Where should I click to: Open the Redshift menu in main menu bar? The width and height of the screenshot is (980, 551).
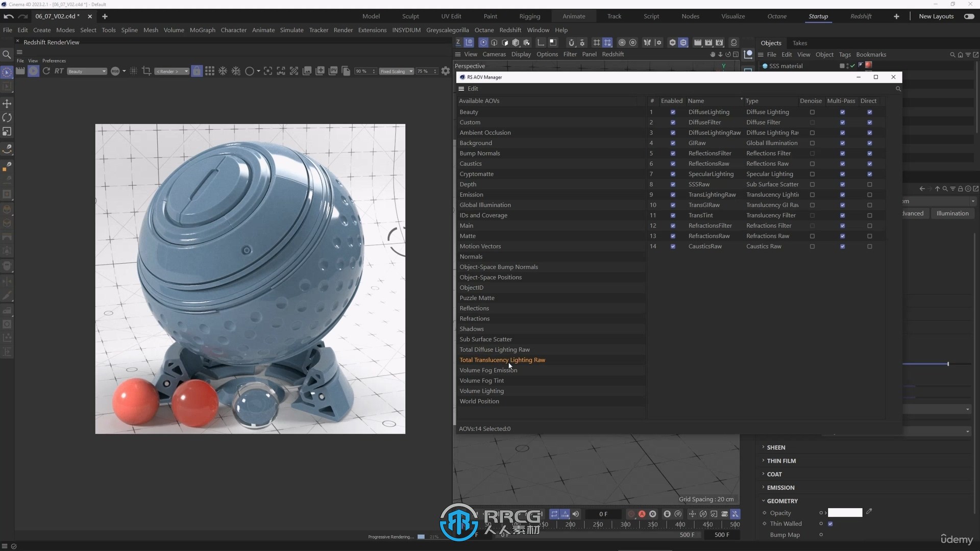(x=510, y=30)
